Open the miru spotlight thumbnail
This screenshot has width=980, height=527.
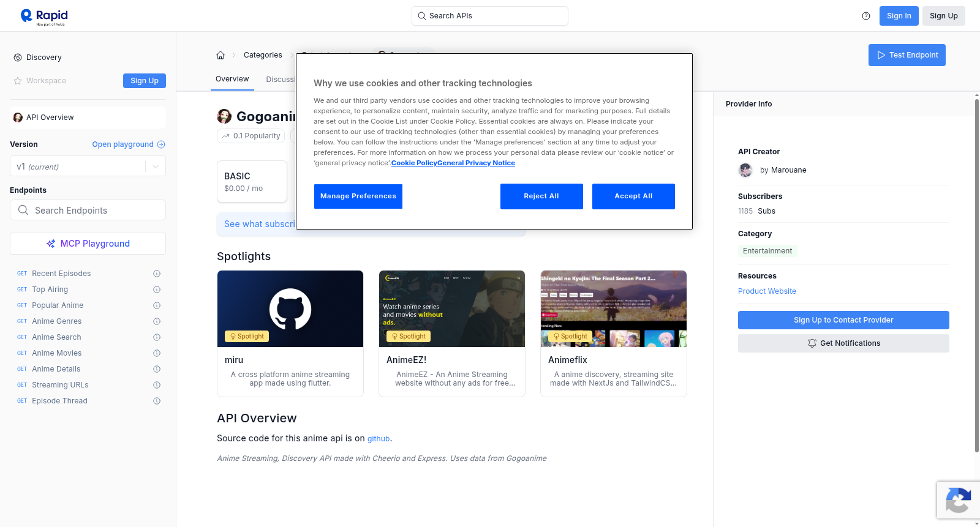pyautogui.click(x=290, y=309)
